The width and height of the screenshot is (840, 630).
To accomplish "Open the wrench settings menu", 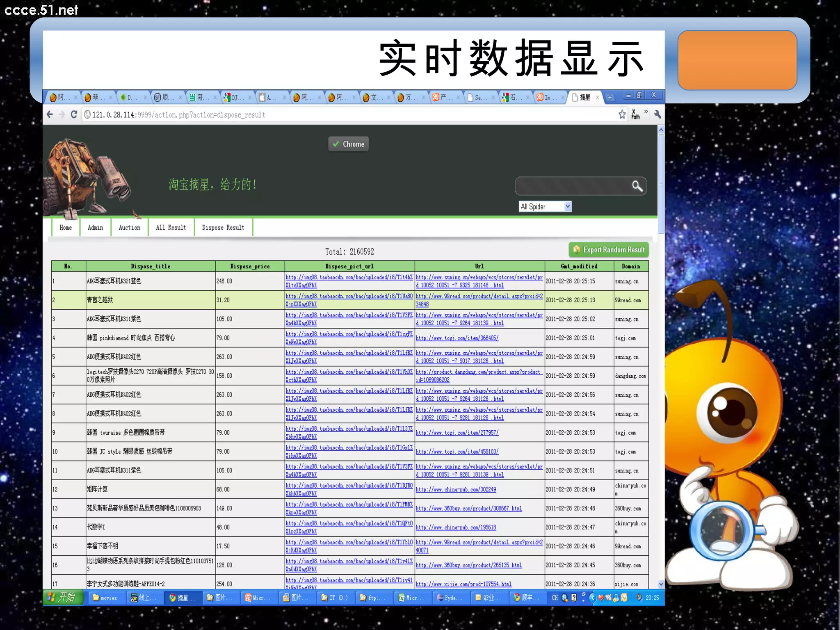I will click(657, 114).
